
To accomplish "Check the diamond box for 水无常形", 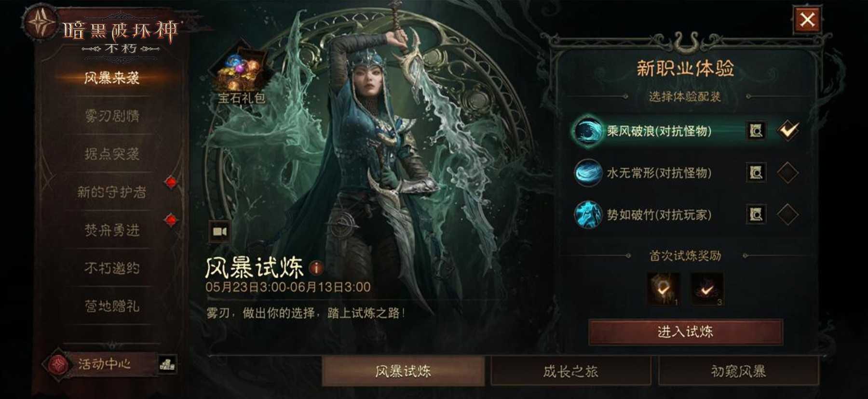I will pyautogui.click(x=787, y=173).
